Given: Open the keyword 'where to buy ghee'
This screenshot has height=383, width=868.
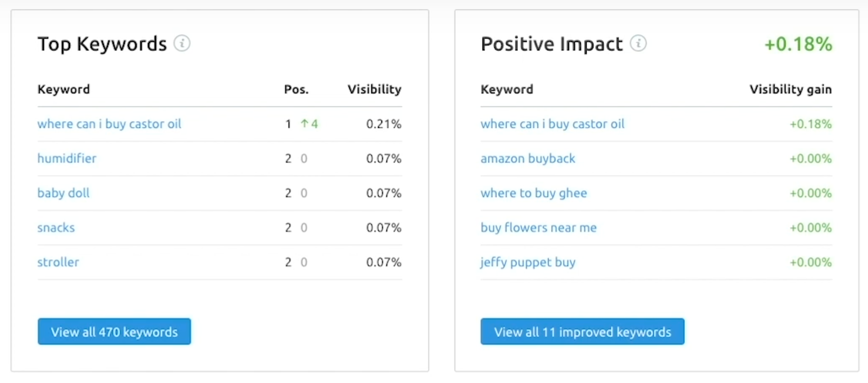Looking at the screenshot, I should 534,193.
